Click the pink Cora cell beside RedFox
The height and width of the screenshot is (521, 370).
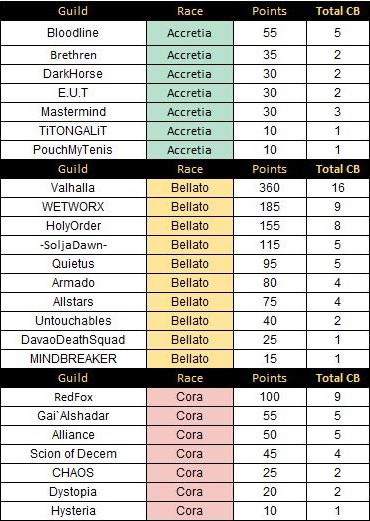[x=190, y=397]
